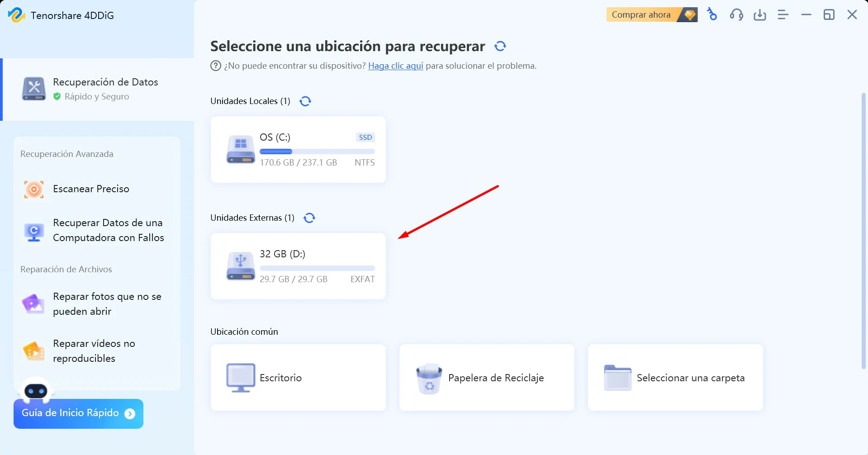Close the 4DDiG window
868x455 pixels.
tap(852, 15)
